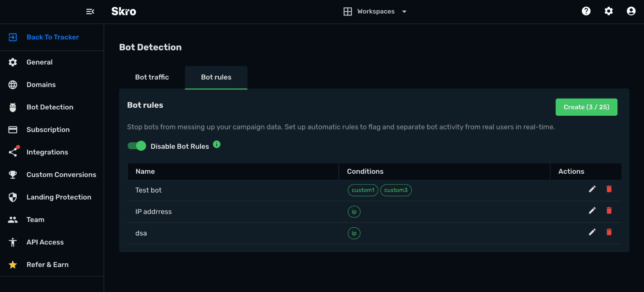644x292 pixels.
Task: Click the Create (3 / 25) button
Action: coord(586,107)
